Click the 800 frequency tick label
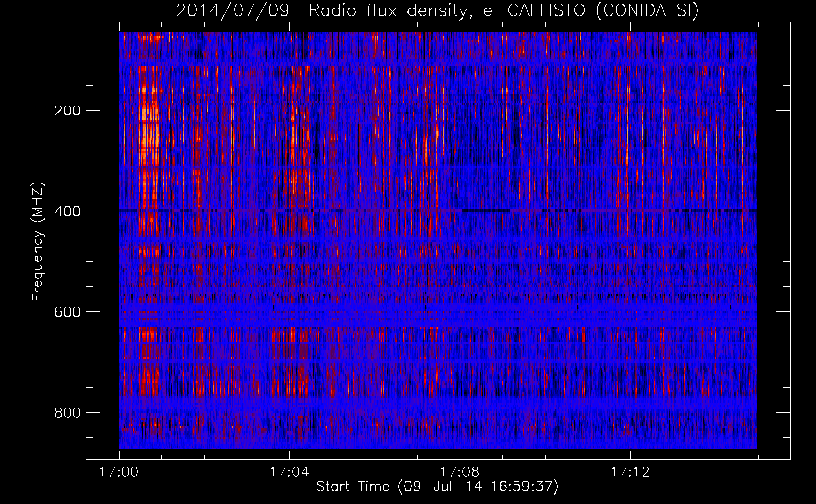Screen dimensions: 816x504 (x=68, y=413)
